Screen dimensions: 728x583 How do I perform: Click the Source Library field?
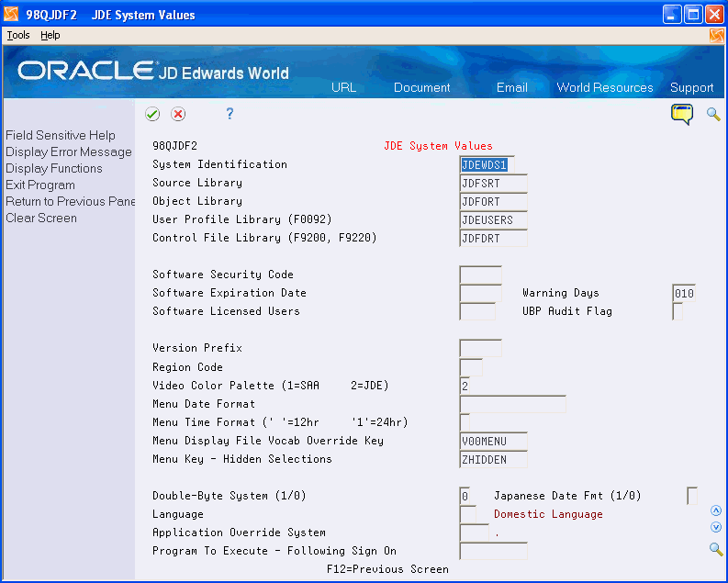click(494, 184)
